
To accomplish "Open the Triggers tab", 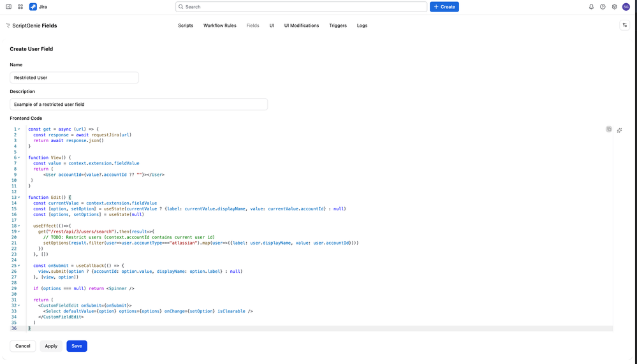I will click(x=338, y=25).
